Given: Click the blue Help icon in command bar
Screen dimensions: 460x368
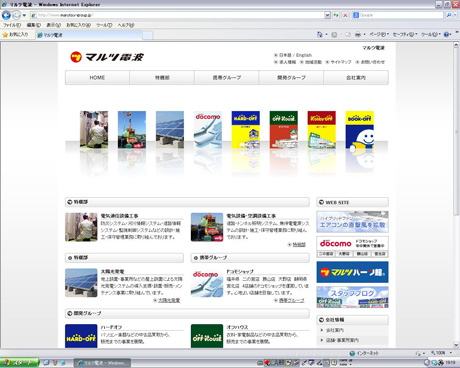Looking at the screenshot, I should pyautogui.click(x=446, y=34).
